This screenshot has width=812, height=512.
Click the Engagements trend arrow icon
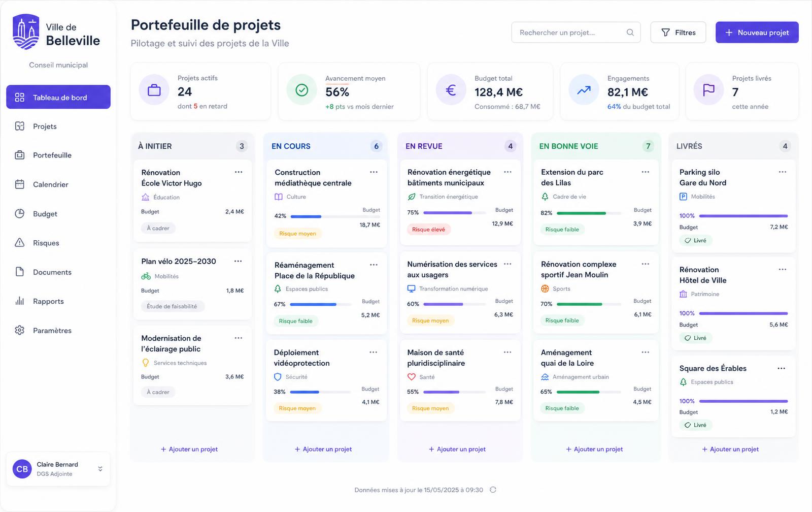coord(584,90)
